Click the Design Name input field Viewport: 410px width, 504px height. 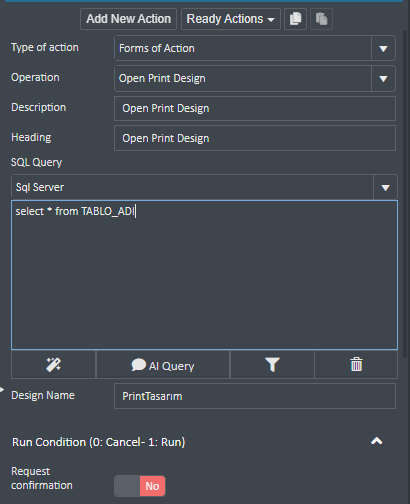255,396
